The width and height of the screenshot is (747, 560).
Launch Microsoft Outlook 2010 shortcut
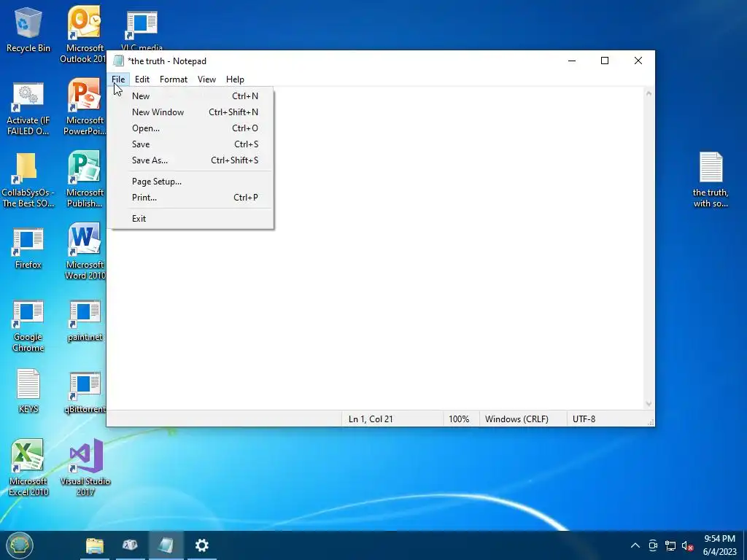(x=85, y=34)
